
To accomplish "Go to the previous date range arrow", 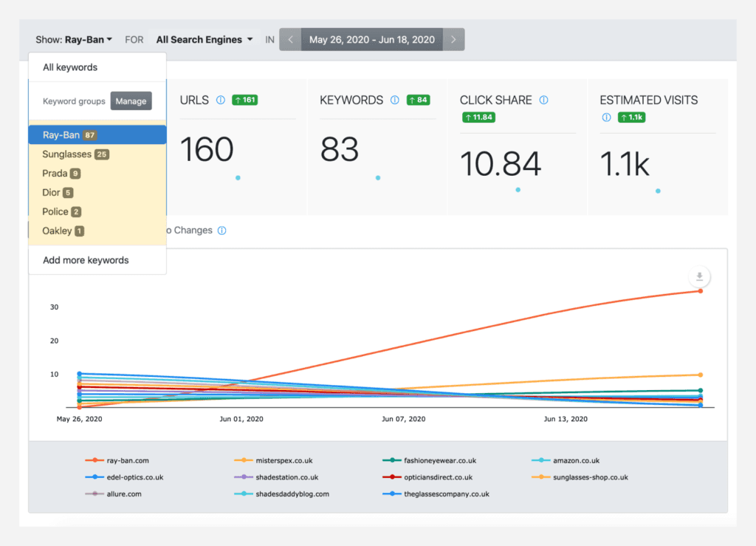I will pyautogui.click(x=290, y=40).
